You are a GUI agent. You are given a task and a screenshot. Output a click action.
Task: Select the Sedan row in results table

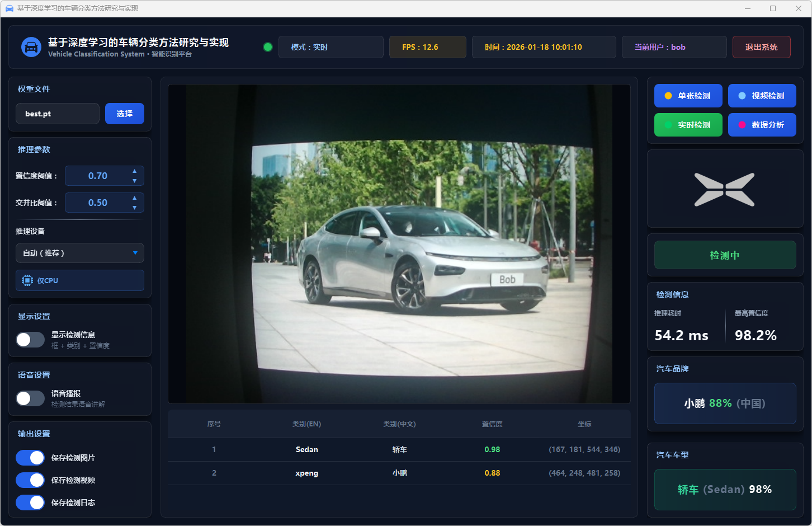coord(399,449)
